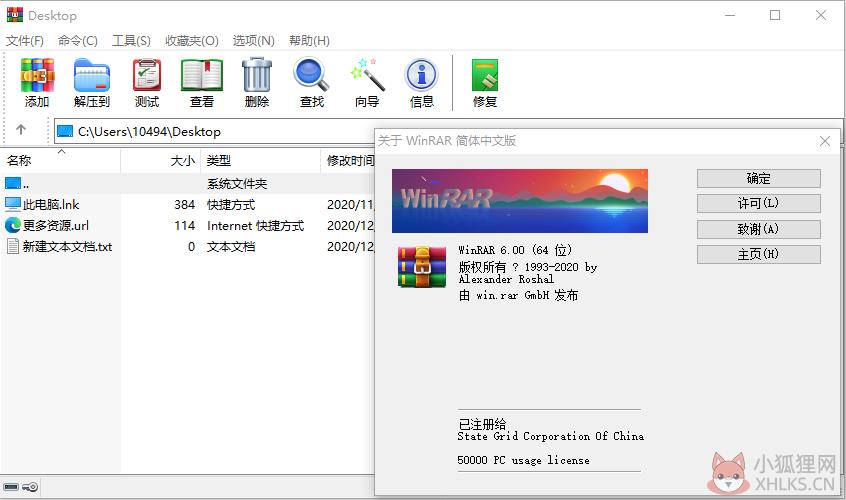Click the Edge icon of 更多资源.url
Screen dimensions: 846x500
click(x=13, y=225)
